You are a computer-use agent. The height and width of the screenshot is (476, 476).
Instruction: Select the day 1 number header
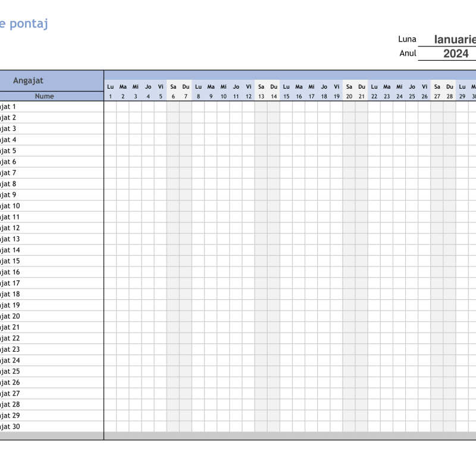coord(110,96)
